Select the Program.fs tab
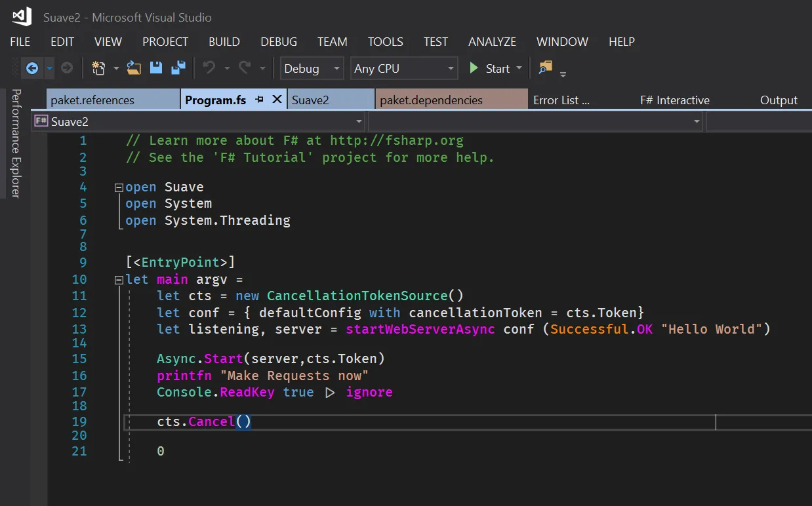Viewport: 812px width, 506px height. pos(216,100)
